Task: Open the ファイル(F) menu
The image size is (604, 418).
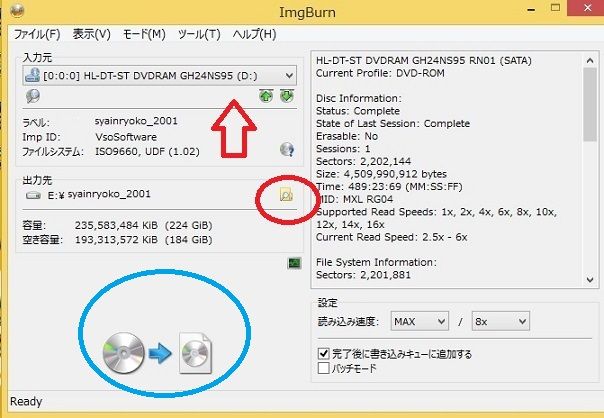Action: coord(37,34)
